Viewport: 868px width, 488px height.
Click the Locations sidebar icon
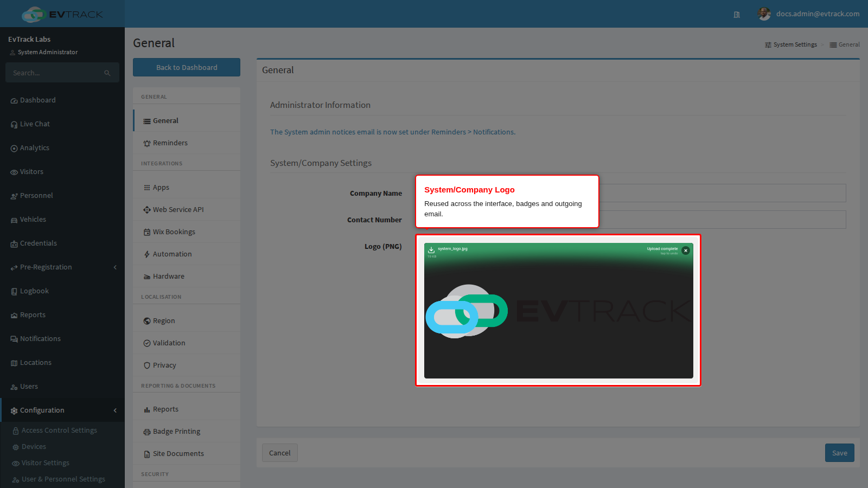(14, 363)
